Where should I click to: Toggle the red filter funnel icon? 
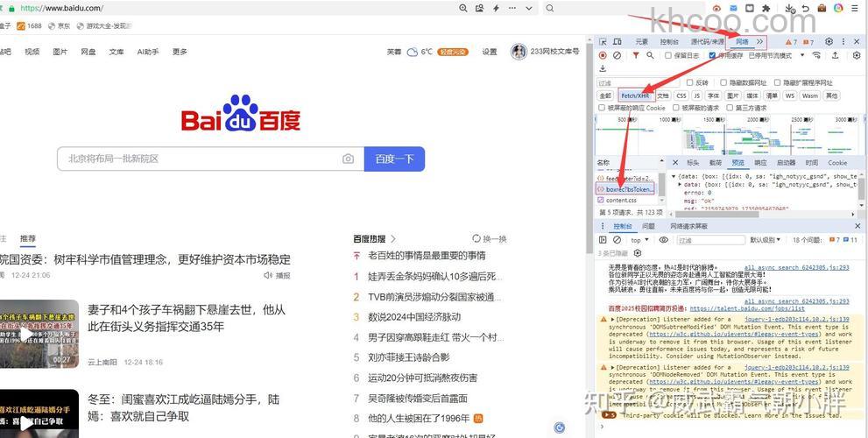tap(636, 55)
